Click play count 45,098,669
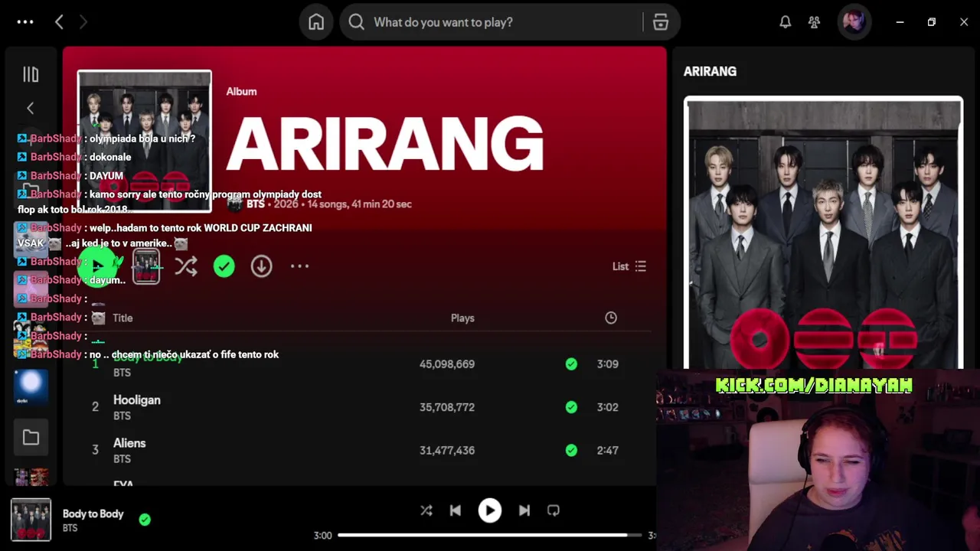Image resolution: width=980 pixels, height=551 pixels. point(447,364)
